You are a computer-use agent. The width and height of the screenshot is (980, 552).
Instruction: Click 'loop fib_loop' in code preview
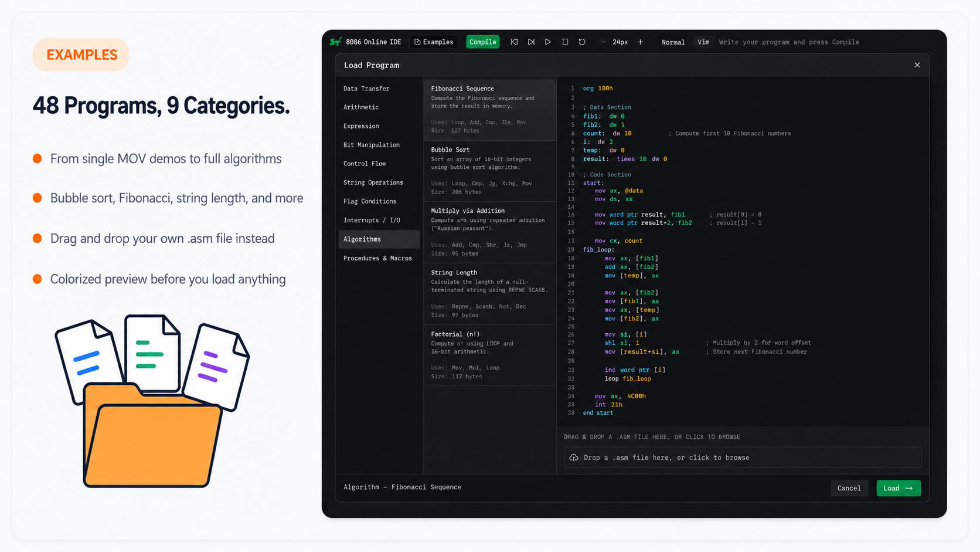(x=628, y=378)
